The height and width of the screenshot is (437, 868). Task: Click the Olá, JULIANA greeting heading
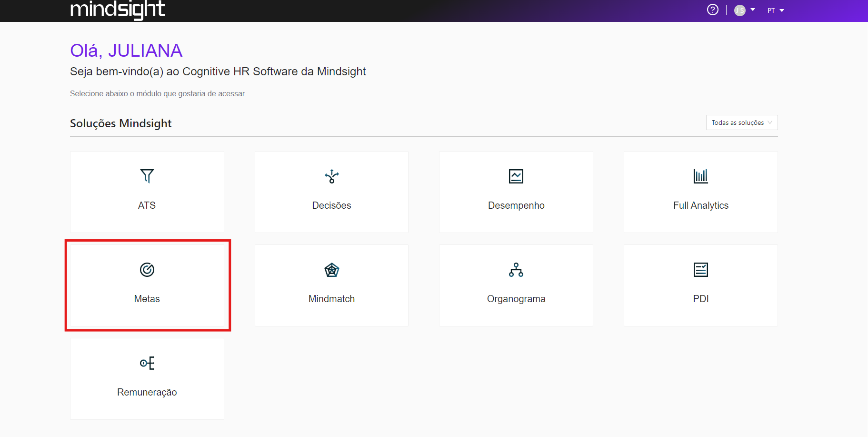[126, 51]
